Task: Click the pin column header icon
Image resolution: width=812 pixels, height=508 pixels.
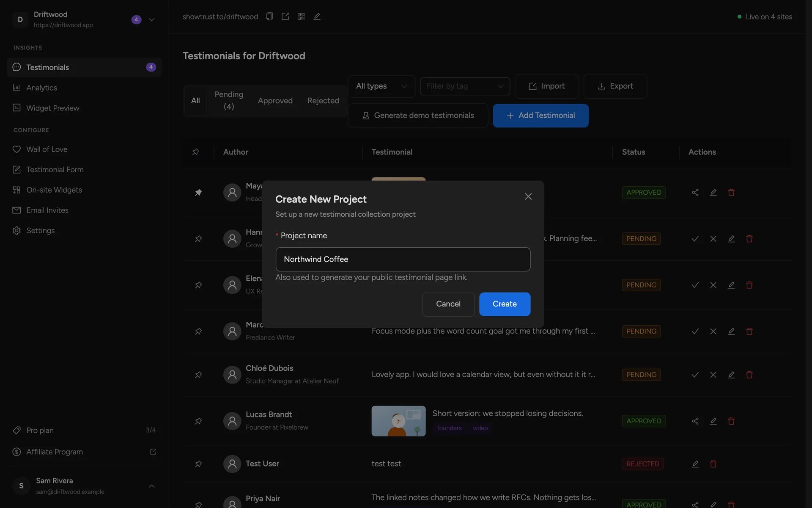Action: click(x=195, y=152)
